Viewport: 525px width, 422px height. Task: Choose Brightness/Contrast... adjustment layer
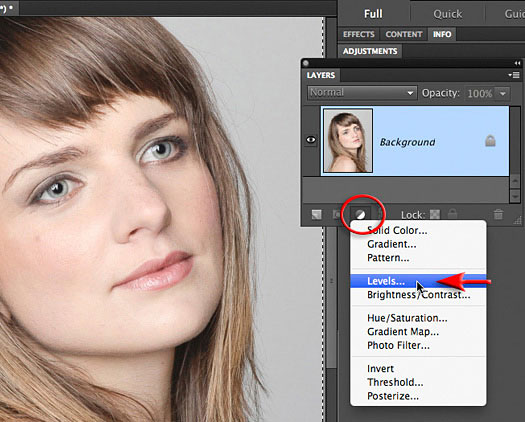(x=418, y=295)
